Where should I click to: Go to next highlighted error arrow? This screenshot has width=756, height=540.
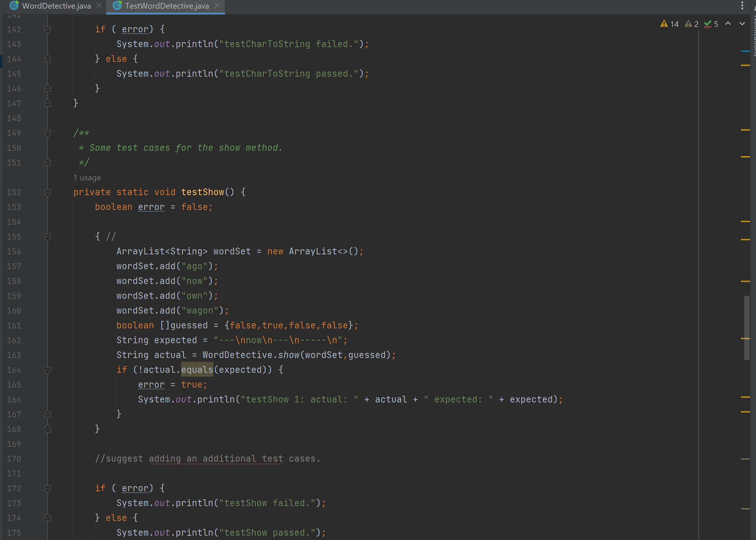tap(742, 24)
